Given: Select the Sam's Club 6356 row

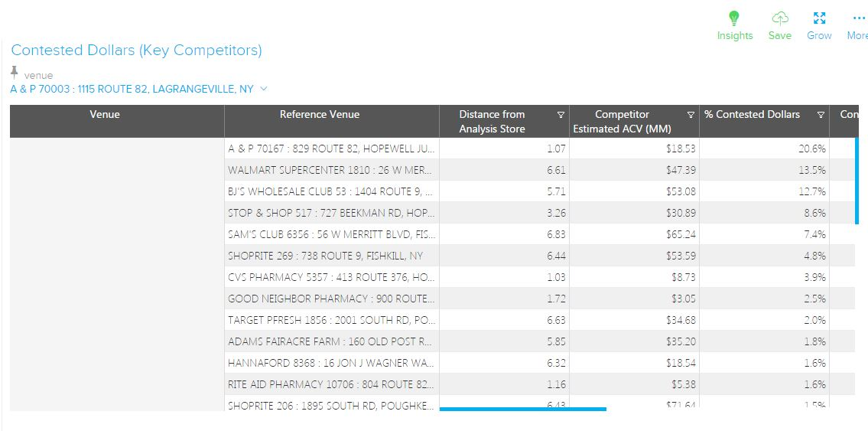Looking at the screenshot, I should pos(332,234).
